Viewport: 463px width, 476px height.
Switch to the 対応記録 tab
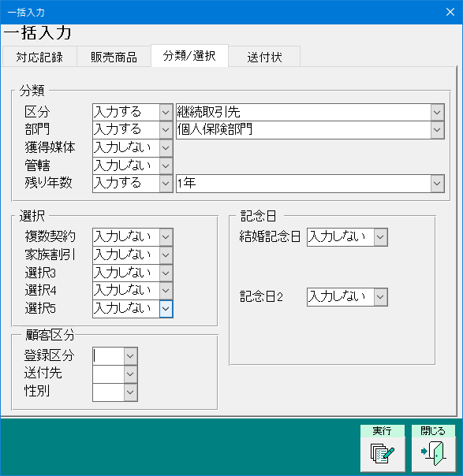coord(39,57)
